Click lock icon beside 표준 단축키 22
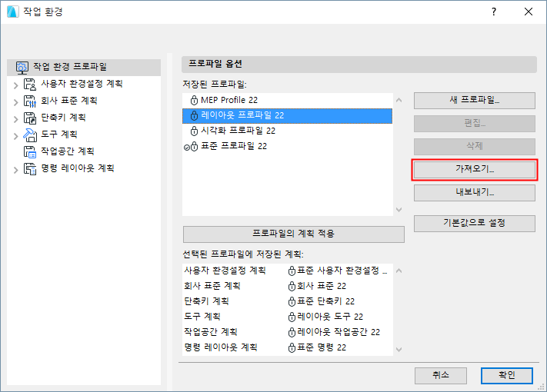 [x=292, y=302]
